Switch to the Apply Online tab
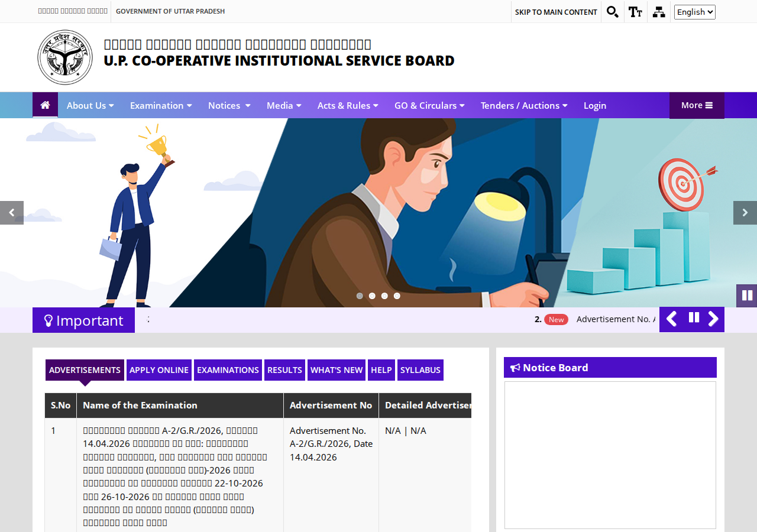 click(159, 370)
